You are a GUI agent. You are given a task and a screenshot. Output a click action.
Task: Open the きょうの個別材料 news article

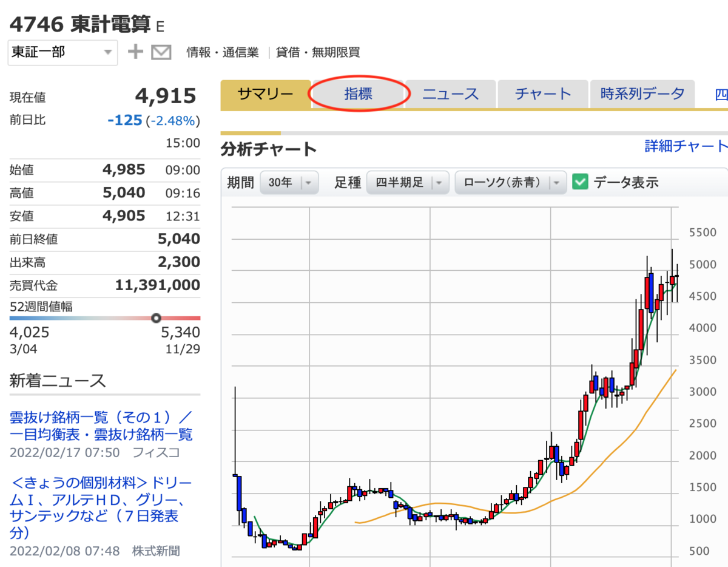coord(101,508)
